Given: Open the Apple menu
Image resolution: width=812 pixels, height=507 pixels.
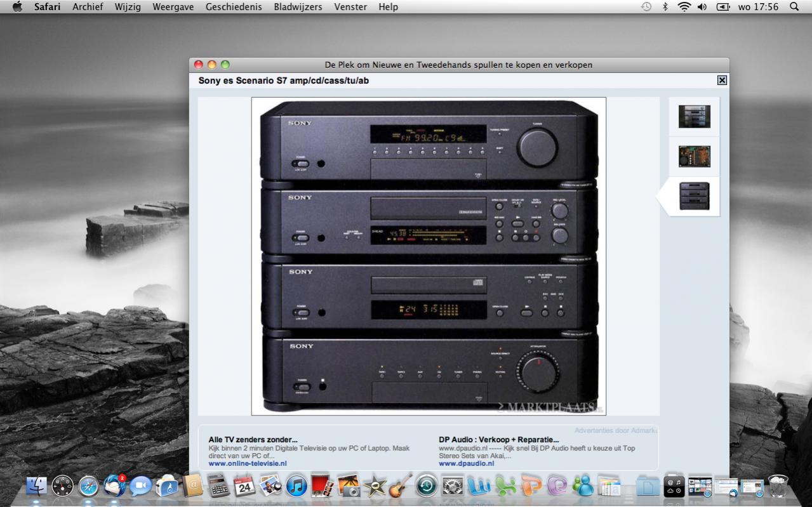Looking at the screenshot, I should pos(17,7).
